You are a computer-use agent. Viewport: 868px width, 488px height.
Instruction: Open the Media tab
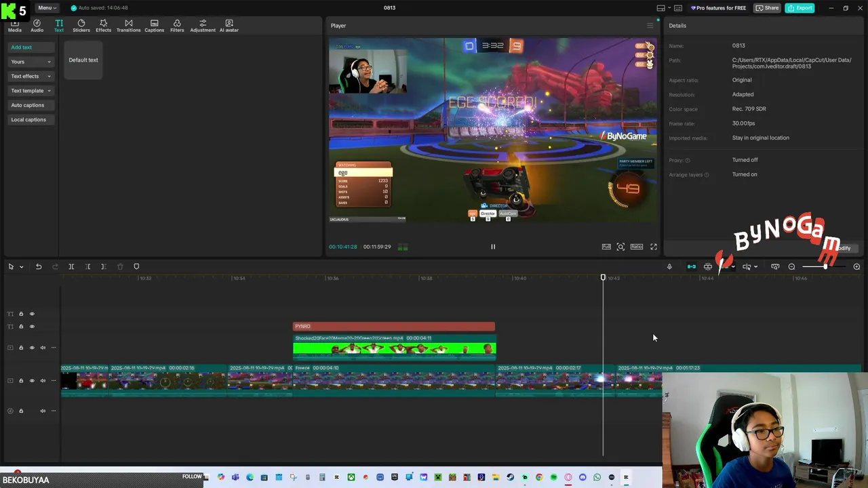pos(15,26)
